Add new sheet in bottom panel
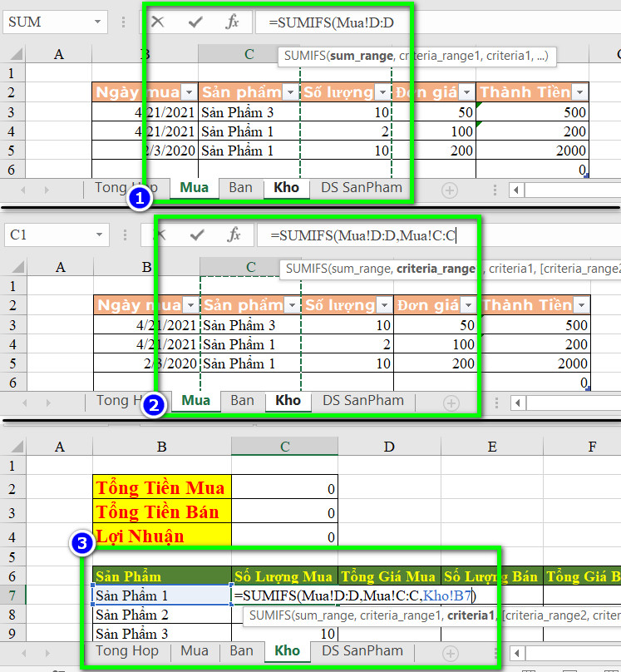 (450, 654)
